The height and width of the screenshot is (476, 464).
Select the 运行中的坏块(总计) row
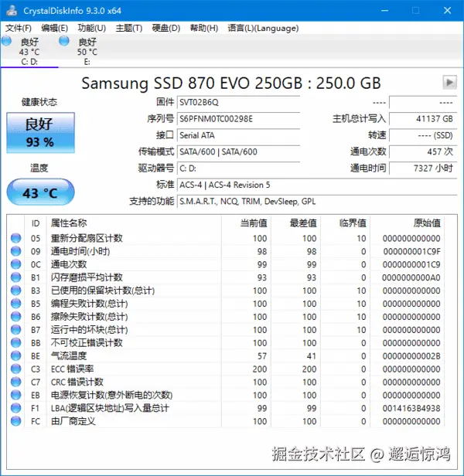tap(227, 329)
